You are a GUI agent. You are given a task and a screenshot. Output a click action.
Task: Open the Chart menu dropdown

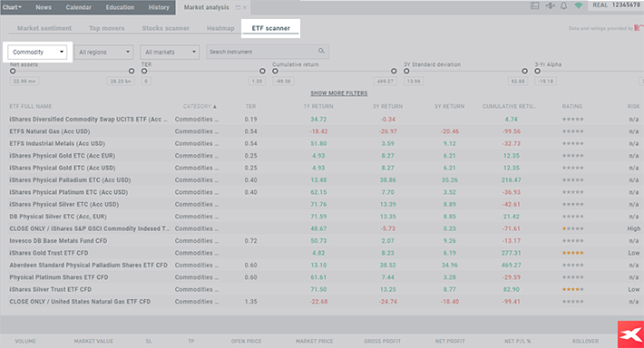pos(12,7)
